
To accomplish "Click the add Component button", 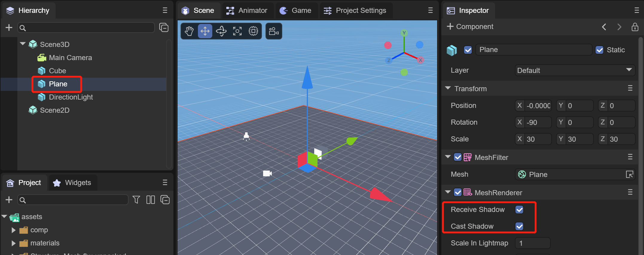I will (470, 27).
